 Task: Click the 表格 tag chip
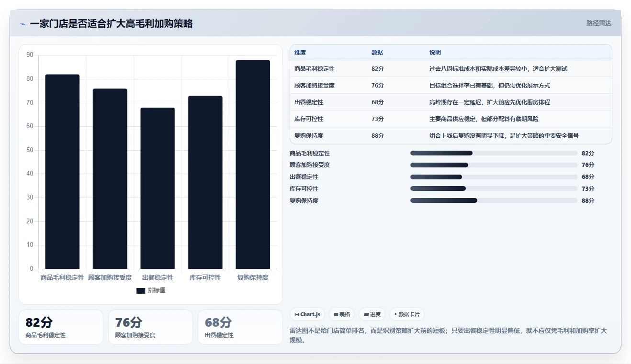click(x=342, y=314)
